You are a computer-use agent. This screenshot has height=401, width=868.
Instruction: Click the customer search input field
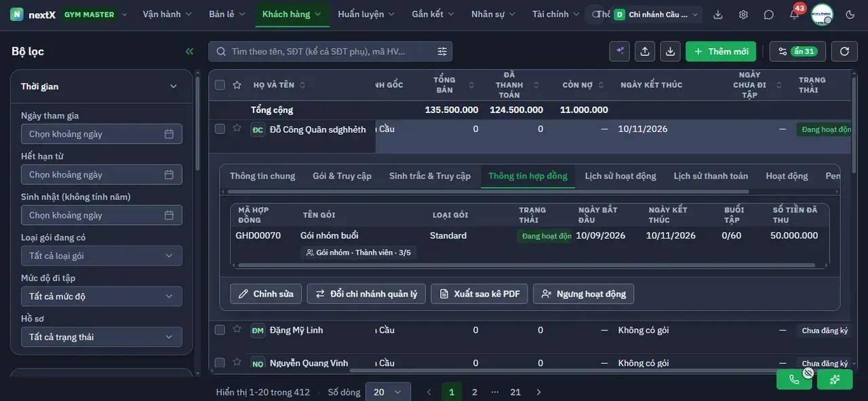(x=330, y=51)
